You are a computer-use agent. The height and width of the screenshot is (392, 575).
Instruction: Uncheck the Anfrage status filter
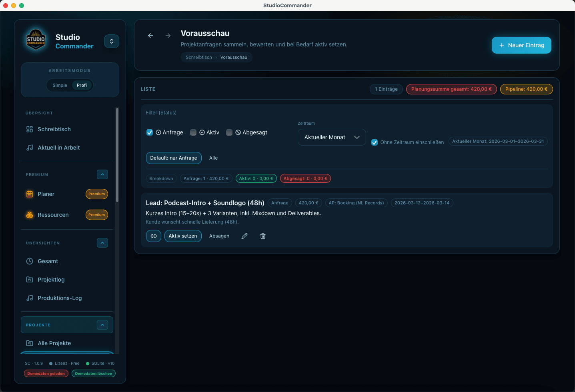click(150, 132)
